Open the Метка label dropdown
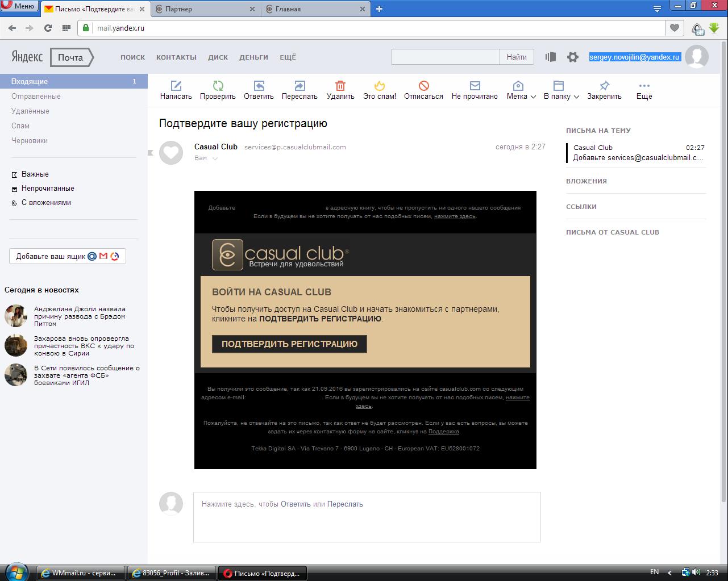Image resolution: width=728 pixels, height=581 pixels. pos(521,90)
